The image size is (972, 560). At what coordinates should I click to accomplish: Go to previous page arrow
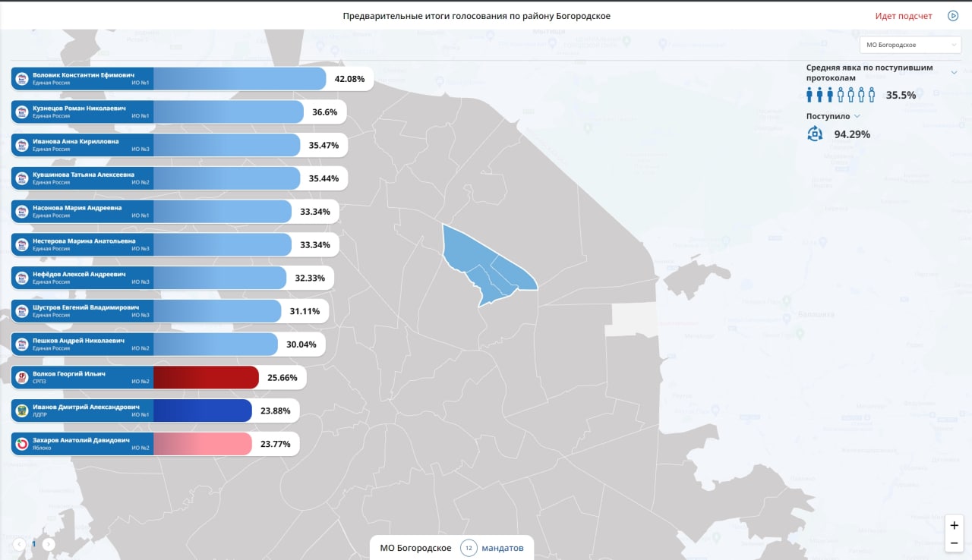pos(19,544)
